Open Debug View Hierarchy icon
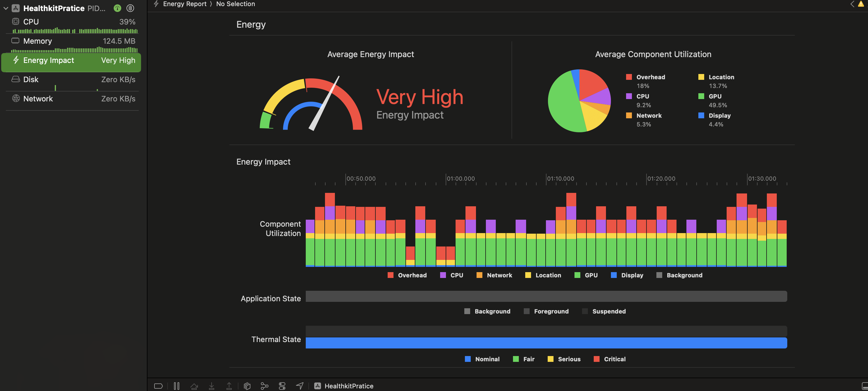Image resolution: width=868 pixels, height=391 pixels. click(247, 386)
